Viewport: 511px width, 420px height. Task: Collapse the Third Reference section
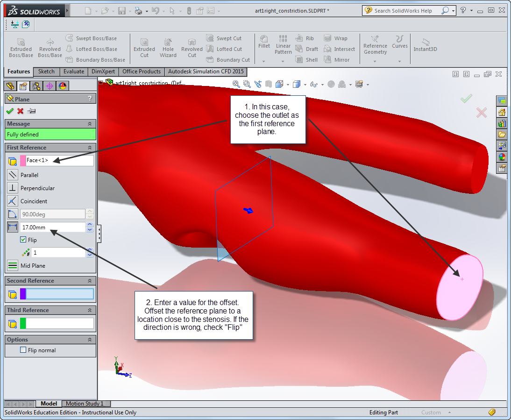(x=90, y=310)
